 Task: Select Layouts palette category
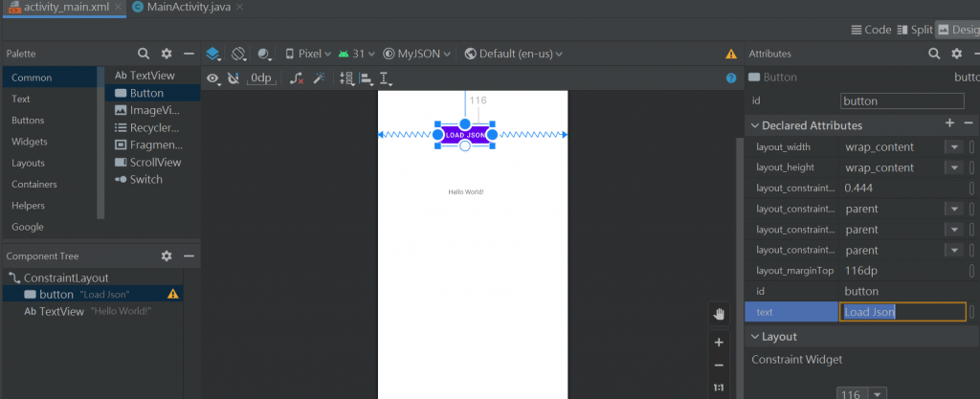[50, 163]
